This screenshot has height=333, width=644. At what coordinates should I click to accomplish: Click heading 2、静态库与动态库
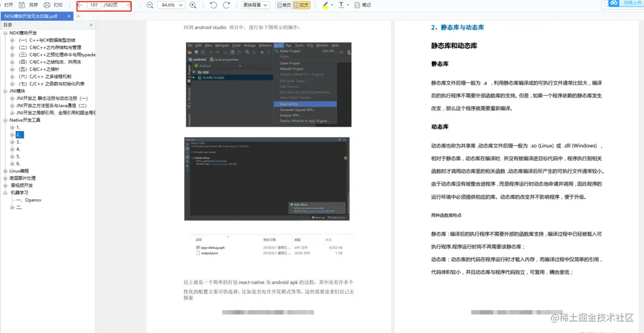458,27
